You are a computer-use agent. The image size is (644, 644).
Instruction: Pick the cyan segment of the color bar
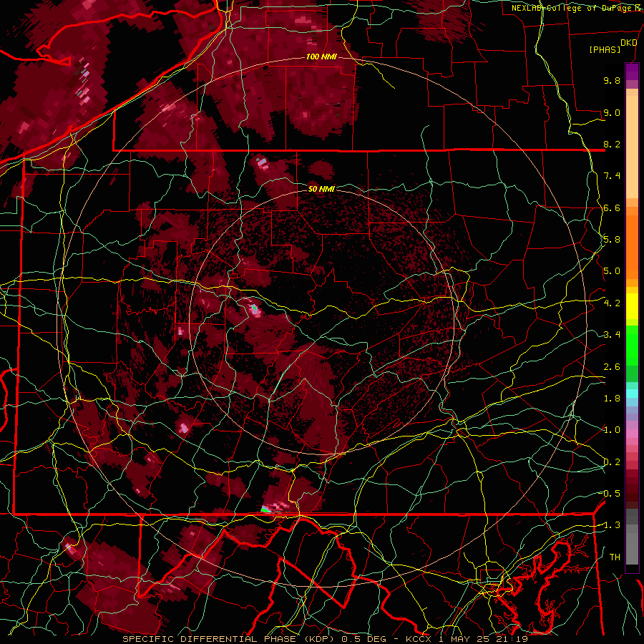pyautogui.click(x=632, y=394)
